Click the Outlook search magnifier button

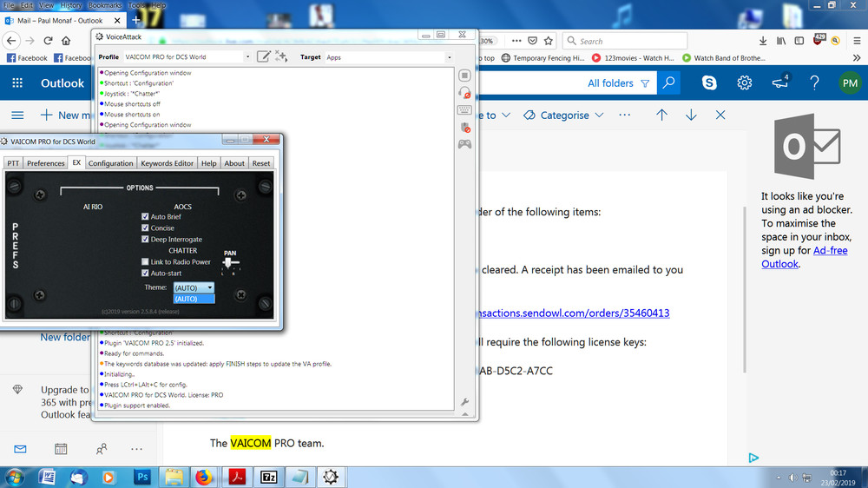[x=668, y=83]
